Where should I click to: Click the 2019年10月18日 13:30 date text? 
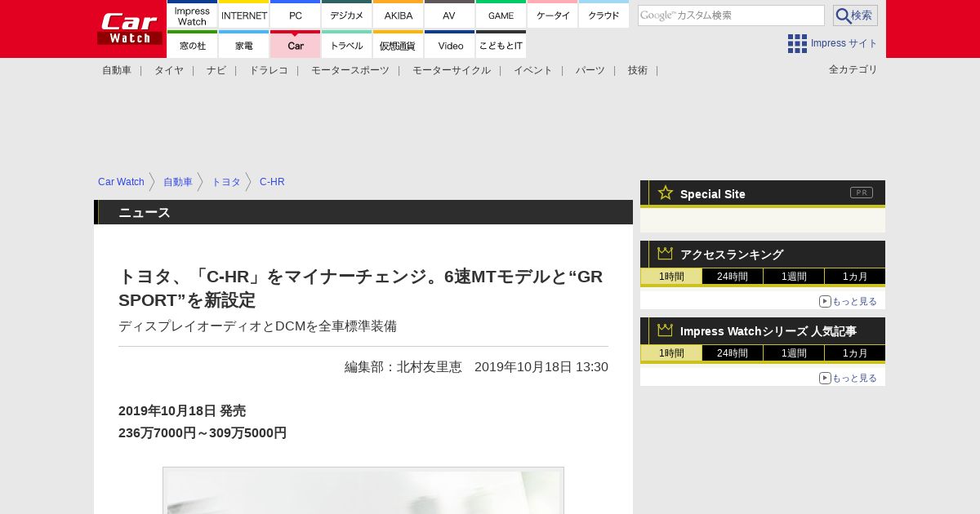[541, 367]
